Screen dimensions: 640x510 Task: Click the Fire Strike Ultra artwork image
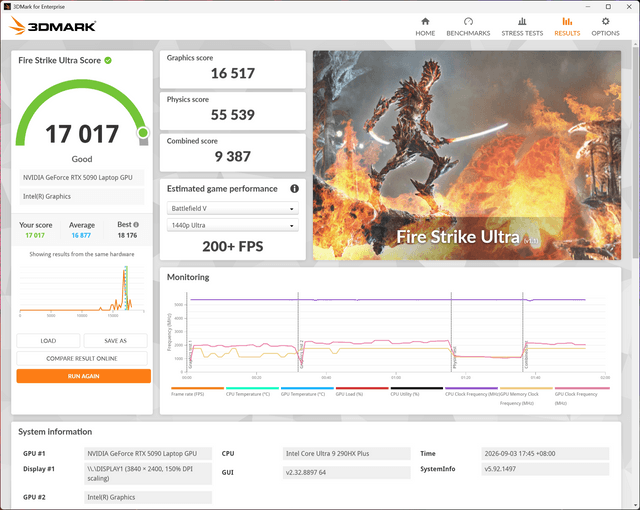[467, 155]
